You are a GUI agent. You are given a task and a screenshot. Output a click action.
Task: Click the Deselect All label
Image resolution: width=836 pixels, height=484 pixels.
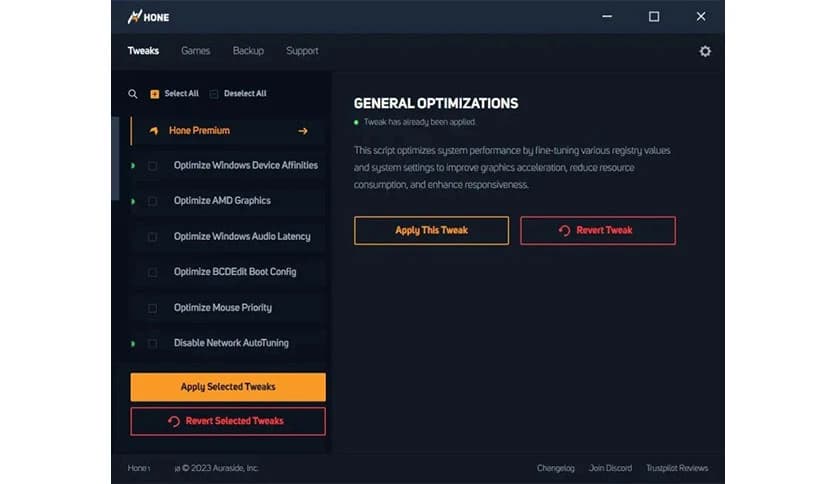click(245, 93)
